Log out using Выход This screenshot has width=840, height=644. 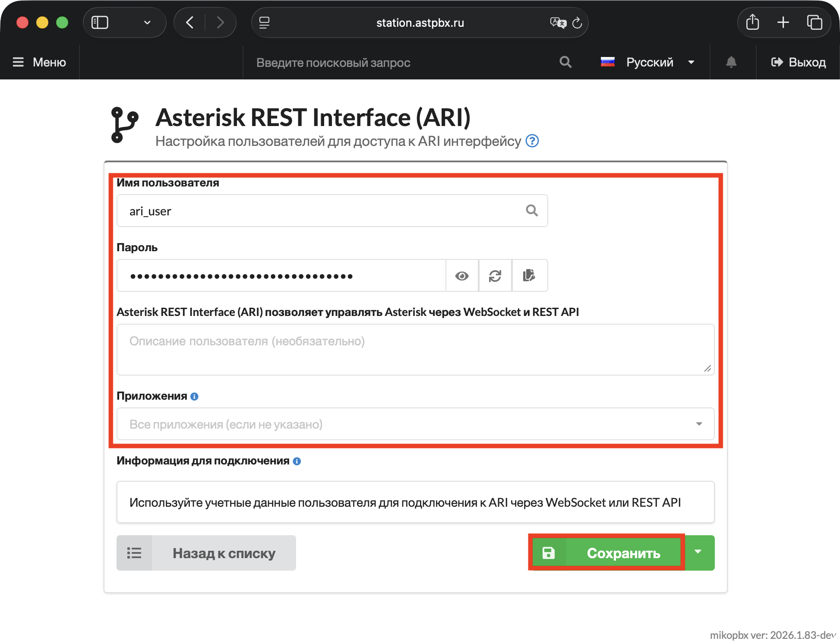798,62
